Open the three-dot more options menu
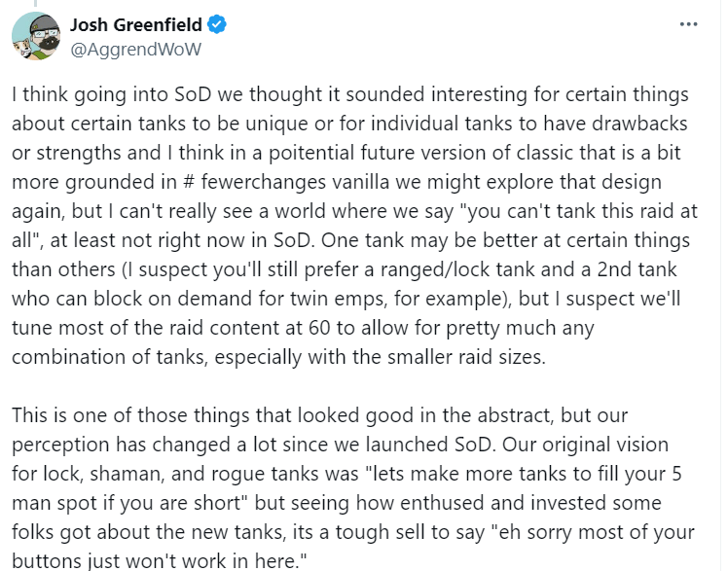Viewport: 728px width, 571px height. [x=688, y=24]
